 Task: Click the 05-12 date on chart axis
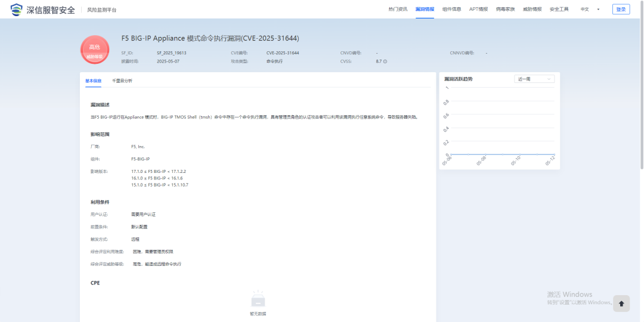550,162
